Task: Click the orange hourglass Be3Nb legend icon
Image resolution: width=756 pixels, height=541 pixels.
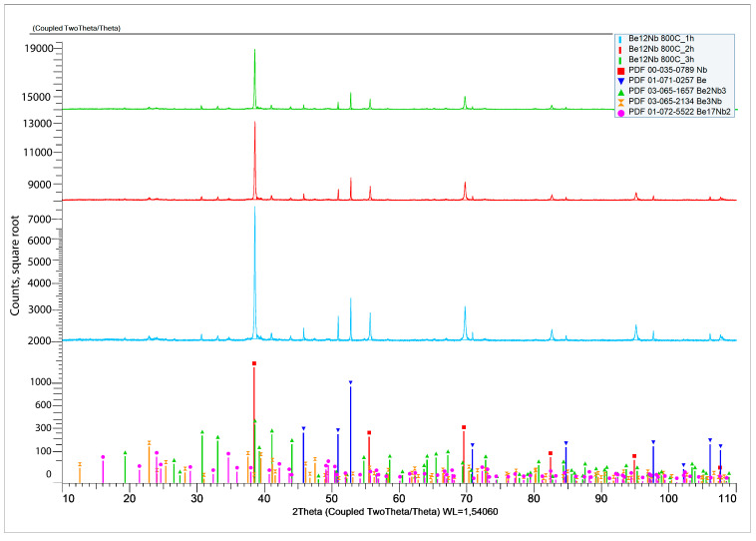Action: pyautogui.click(x=621, y=102)
